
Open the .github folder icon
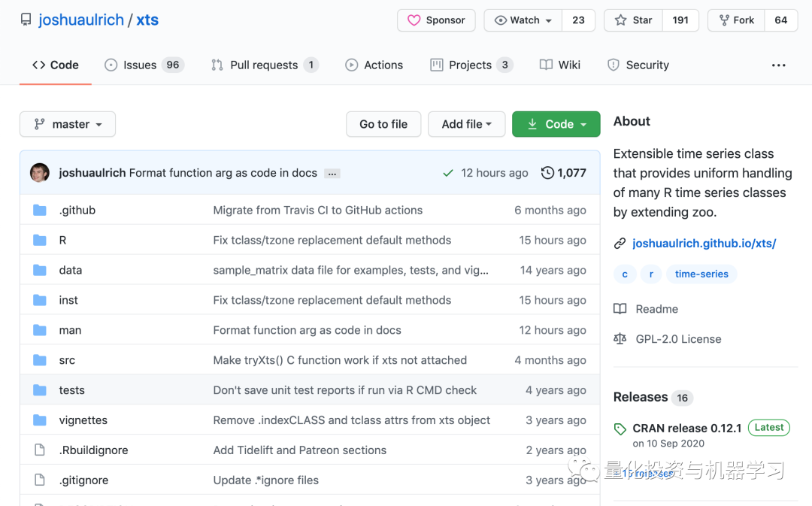[40, 211]
